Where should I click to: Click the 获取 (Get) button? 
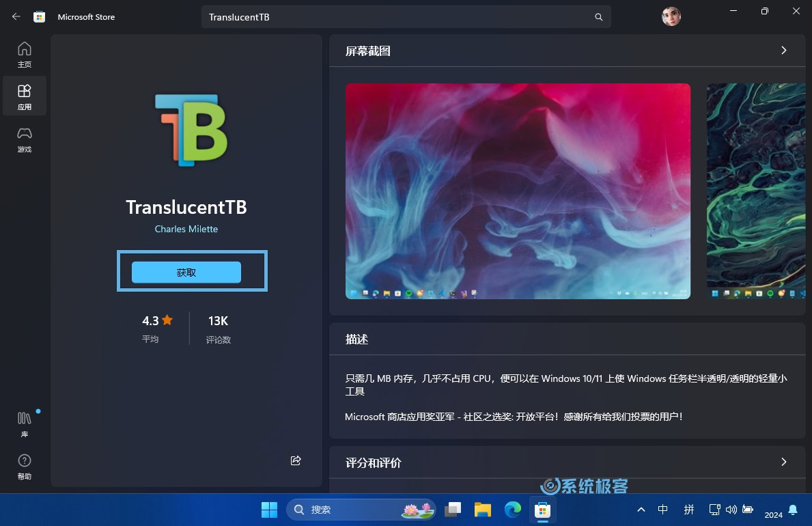[186, 272]
